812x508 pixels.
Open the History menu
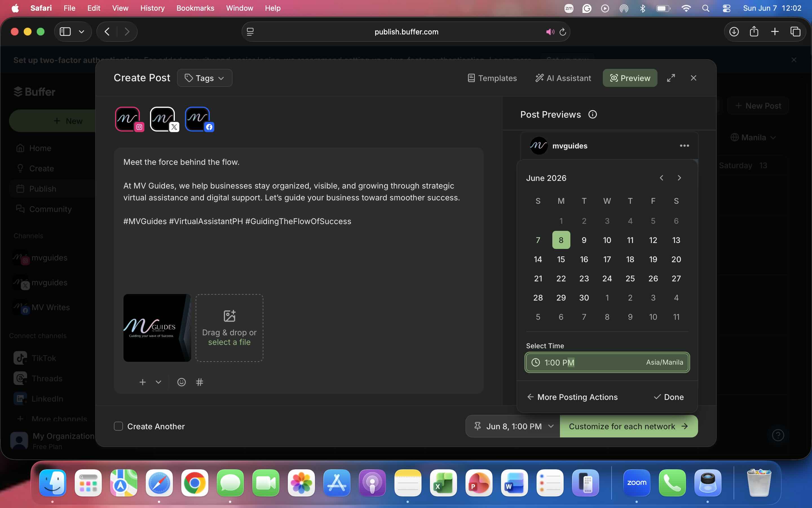pyautogui.click(x=152, y=8)
